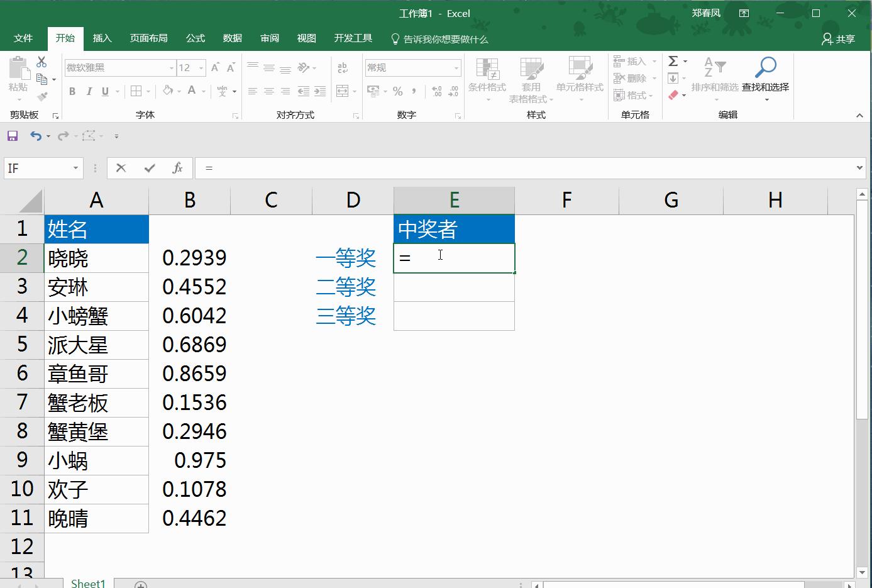The width and height of the screenshot is (872, 588).
Task: Expand the Name Box function list
Action: [x=75, y=168]
